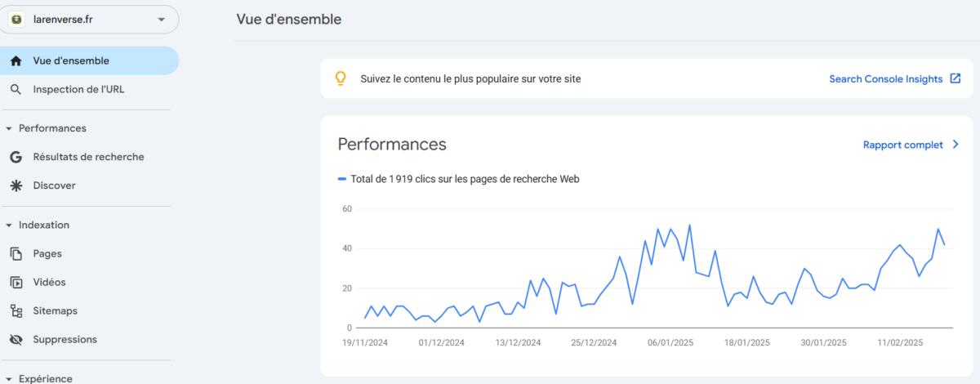Click the magnifier icon for Inspection de l'URL
Viewport: 980px width, 384px height.
[x=16, y=90]
